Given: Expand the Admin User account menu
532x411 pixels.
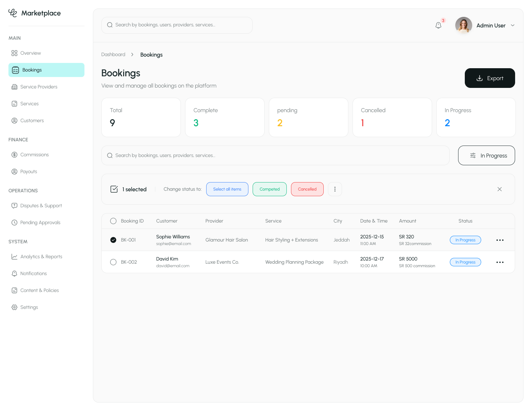Looking at the screenshot, I should point(513,25).
